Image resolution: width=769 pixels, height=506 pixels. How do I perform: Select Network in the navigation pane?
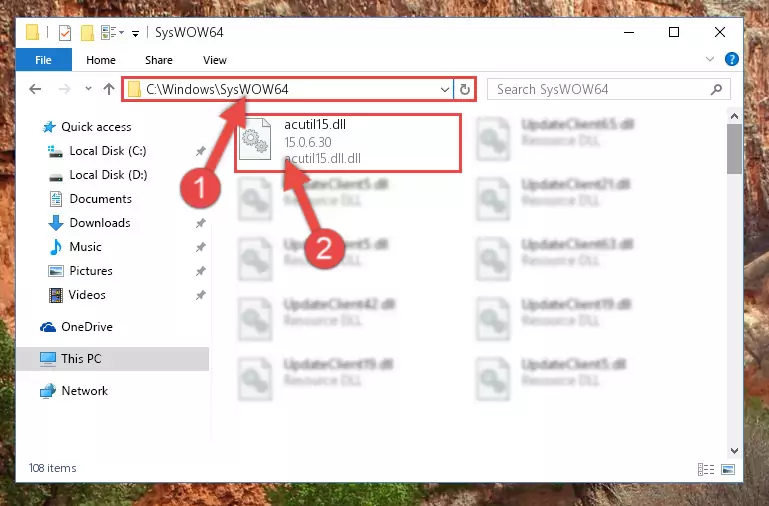pyautogui.click(x=84, y=391)
